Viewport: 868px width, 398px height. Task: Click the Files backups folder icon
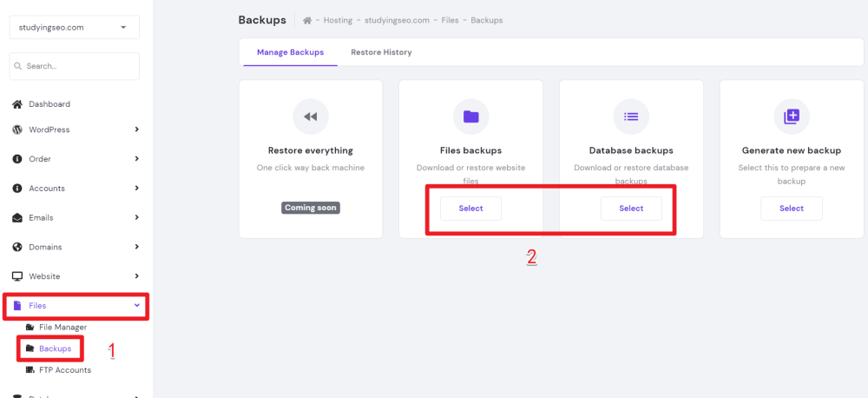[x=471, y=116]
